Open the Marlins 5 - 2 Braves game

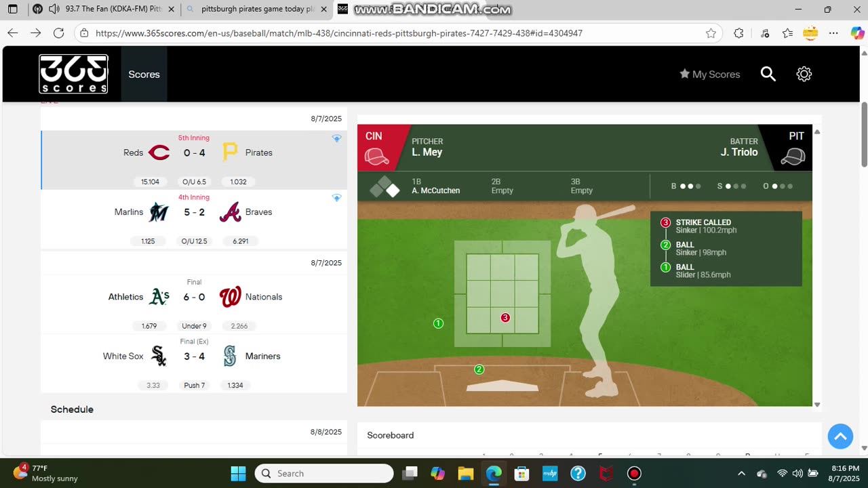194,219
